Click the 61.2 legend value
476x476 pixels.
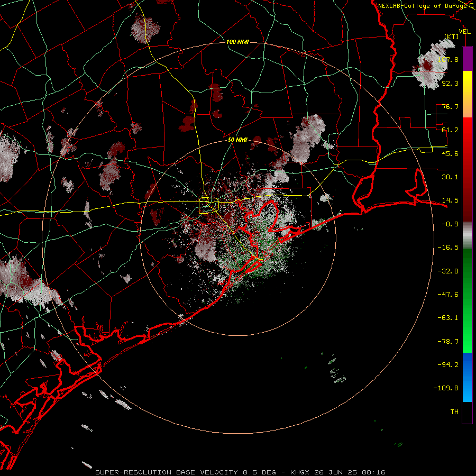(450, 130)
